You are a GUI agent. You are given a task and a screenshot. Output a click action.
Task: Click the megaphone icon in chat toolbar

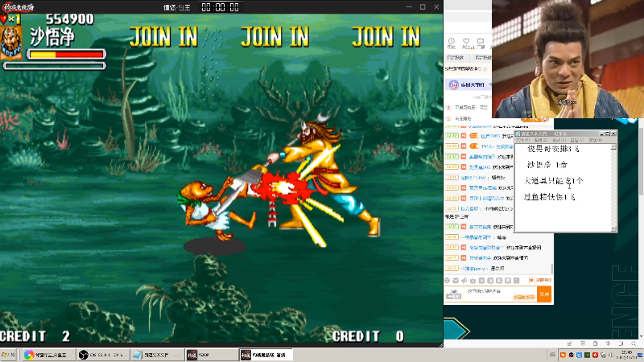(x=464, y=280)
